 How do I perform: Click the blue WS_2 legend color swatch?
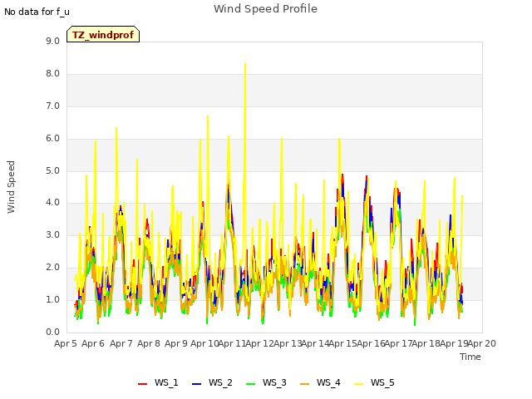click(x=196, y=384)
